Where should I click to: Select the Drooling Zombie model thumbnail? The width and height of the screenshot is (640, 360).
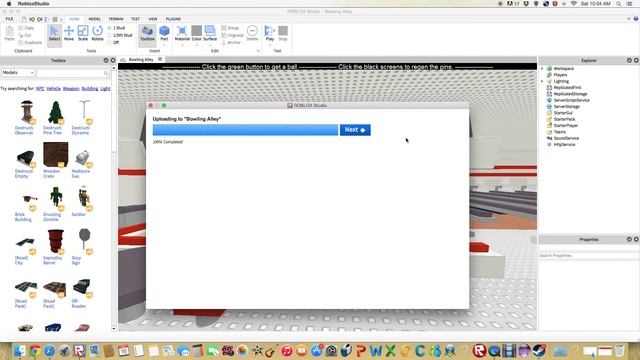click(x=56, y=198)
